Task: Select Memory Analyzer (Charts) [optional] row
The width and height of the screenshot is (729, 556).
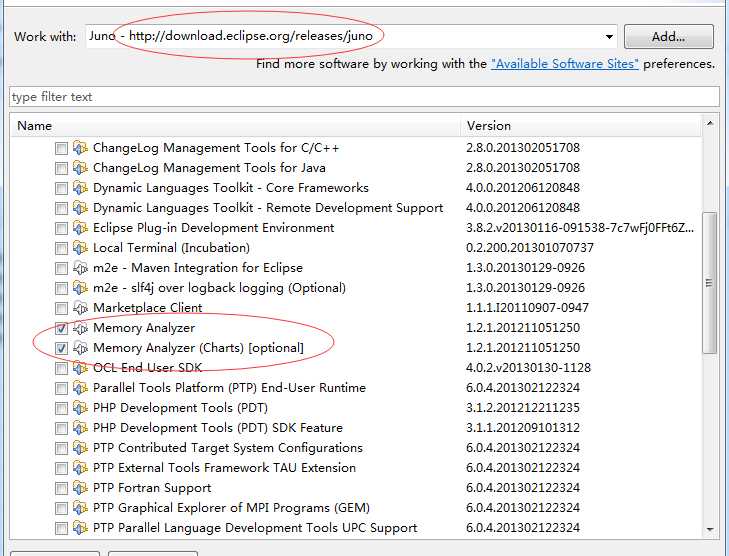Action: 198,348
